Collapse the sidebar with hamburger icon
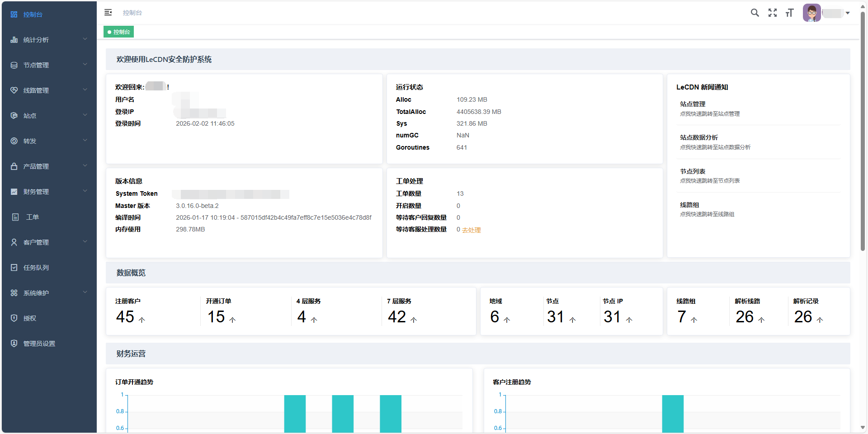The width and height of the screenshot is (868, 434). coord(108,13)
